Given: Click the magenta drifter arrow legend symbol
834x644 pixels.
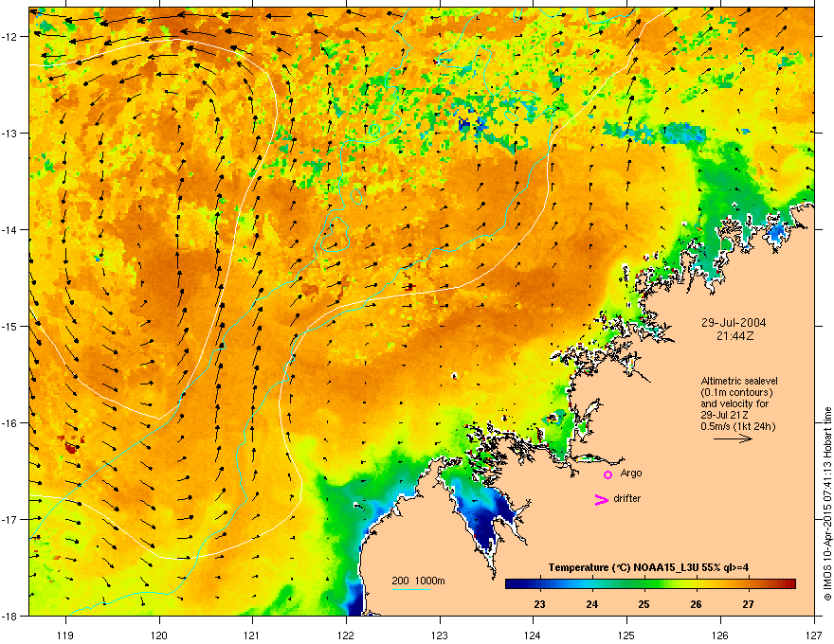Looking at the screenshot, I should pos(601,499).
